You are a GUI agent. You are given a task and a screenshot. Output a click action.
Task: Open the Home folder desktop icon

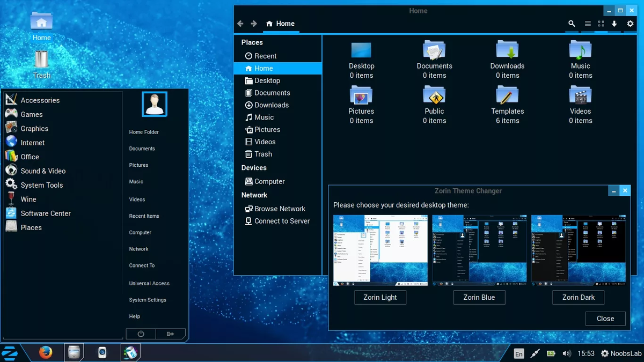click(x=41, y=25)
